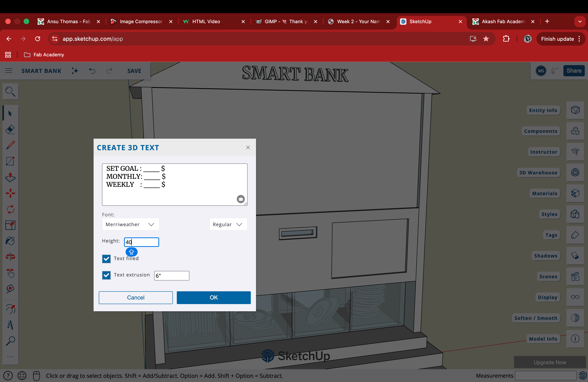The height and width of the screenshot is (382, 588).
Task: Disable the Text extrusion checkbox
Action: click(x=106, y=275)
